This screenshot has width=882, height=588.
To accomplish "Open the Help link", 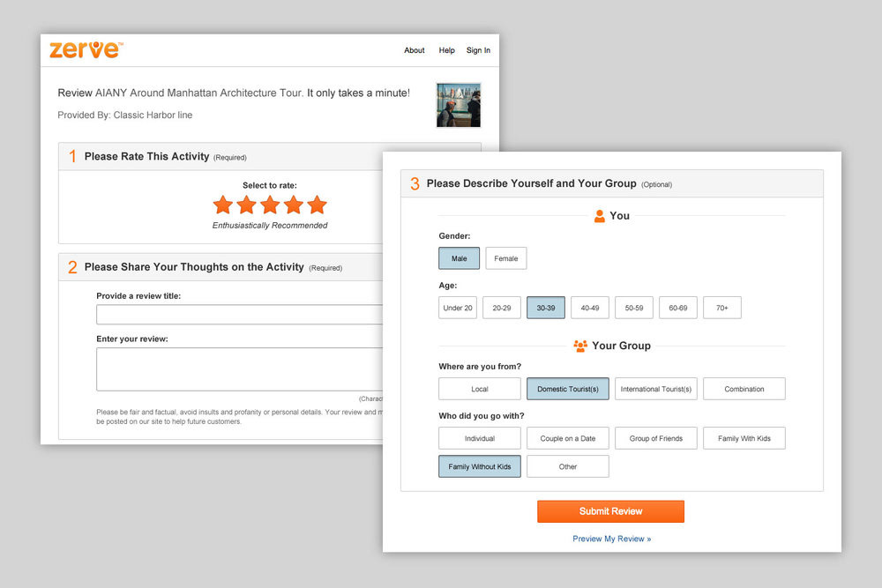I will tap(446, 50).
